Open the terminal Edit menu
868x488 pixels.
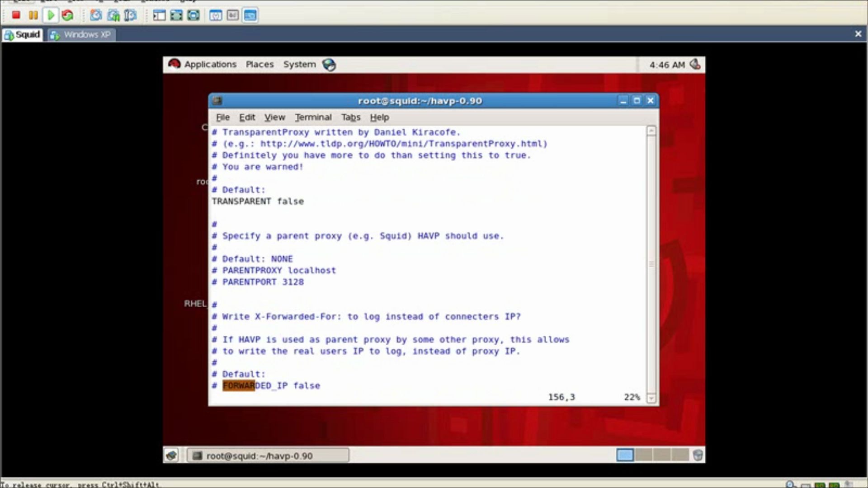(247, 117)
